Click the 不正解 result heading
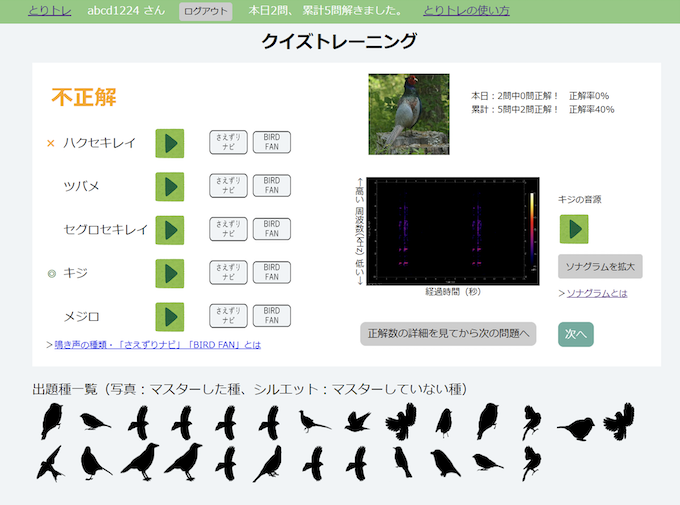Image resolution: width=680 pixels, height=505 pixels. [84, 97]
